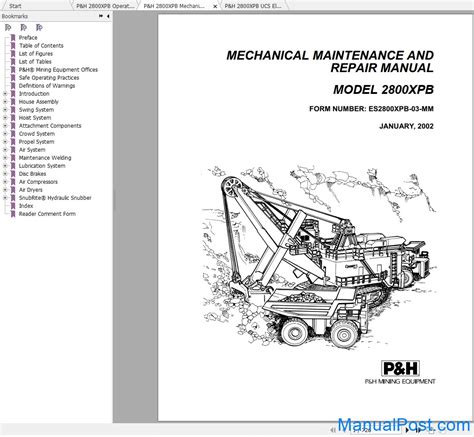Open the P&H 2800XPB UCS Electrical tab
474x437 pixels.
click(253, 6)
